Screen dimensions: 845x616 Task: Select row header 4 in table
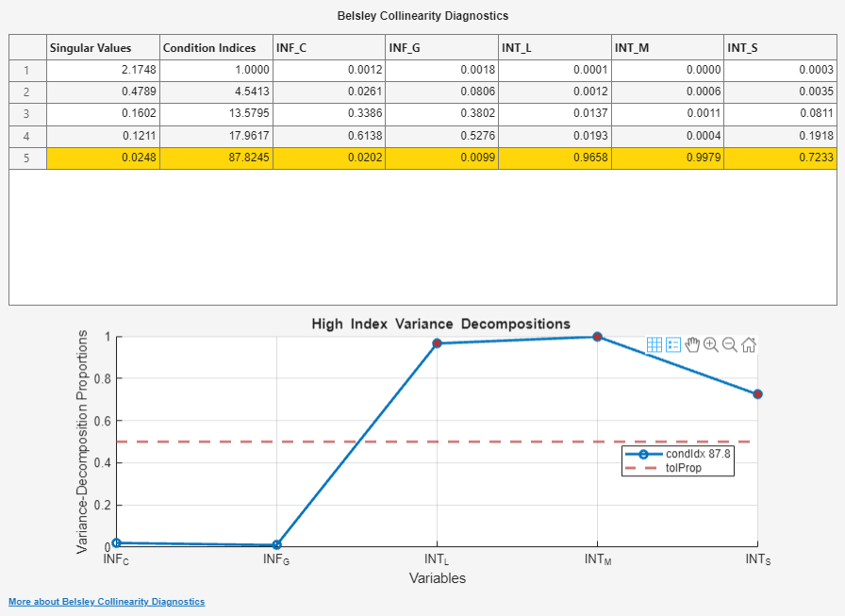[27, 137]
